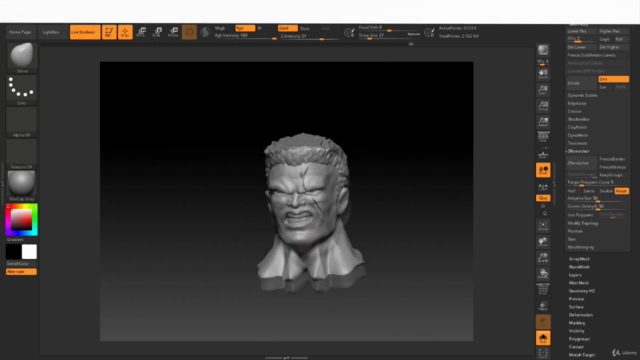
Task: Toggle the Local symmetry icon
Action: (543, 170)
